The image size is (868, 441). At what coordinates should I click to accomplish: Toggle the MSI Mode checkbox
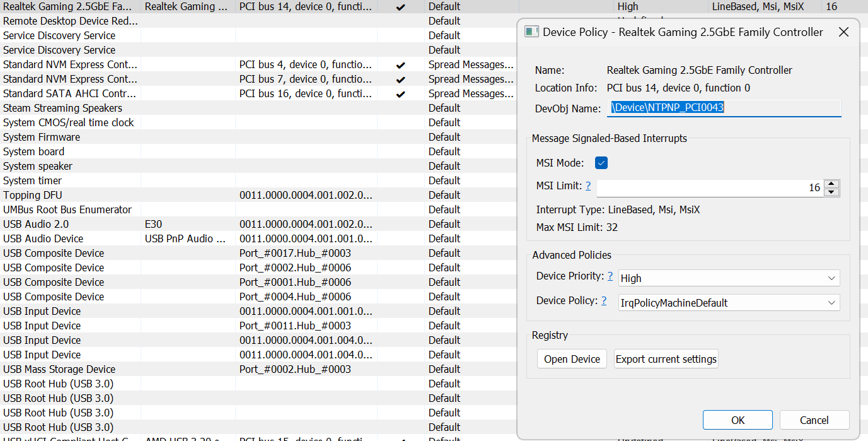click(x=601, y=163)
